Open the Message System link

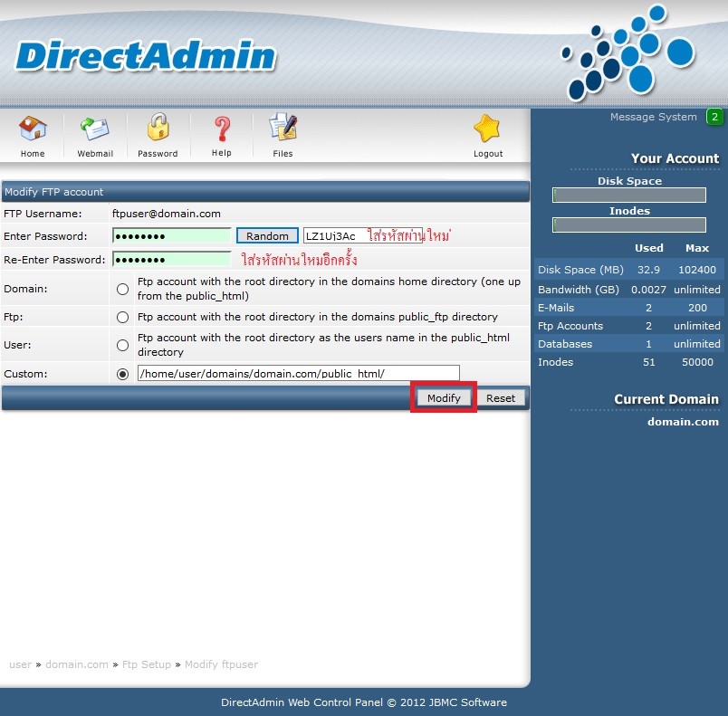pos(653,117)
